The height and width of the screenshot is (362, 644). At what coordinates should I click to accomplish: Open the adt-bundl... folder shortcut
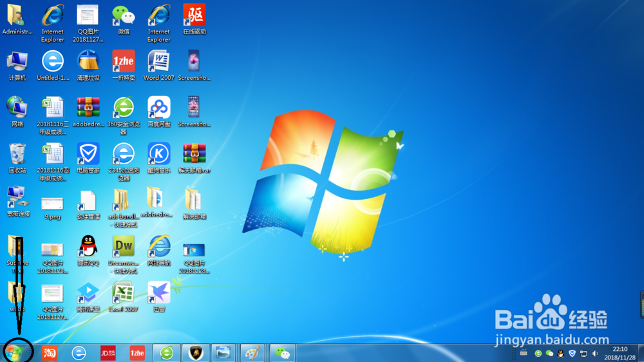[123, 208]
